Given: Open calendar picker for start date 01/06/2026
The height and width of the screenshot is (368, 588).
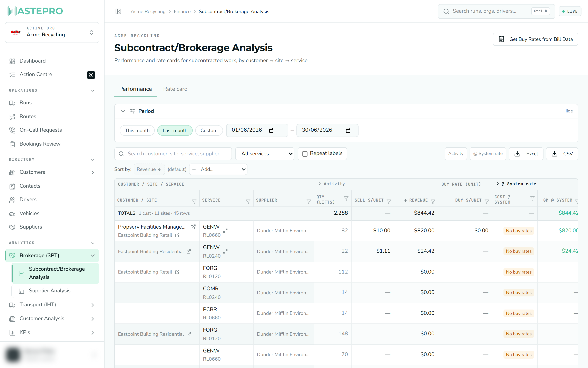Looking at the screenshot, I should [x=271, y=130].
